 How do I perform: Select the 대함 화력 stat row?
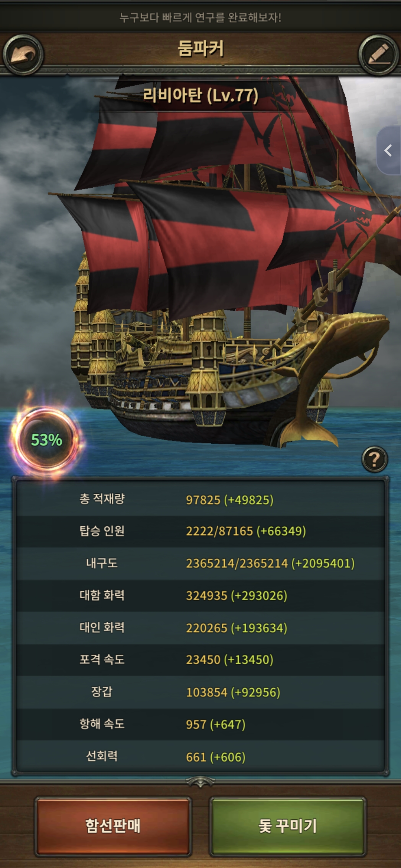pyautogui.click(x=200, y=596)
